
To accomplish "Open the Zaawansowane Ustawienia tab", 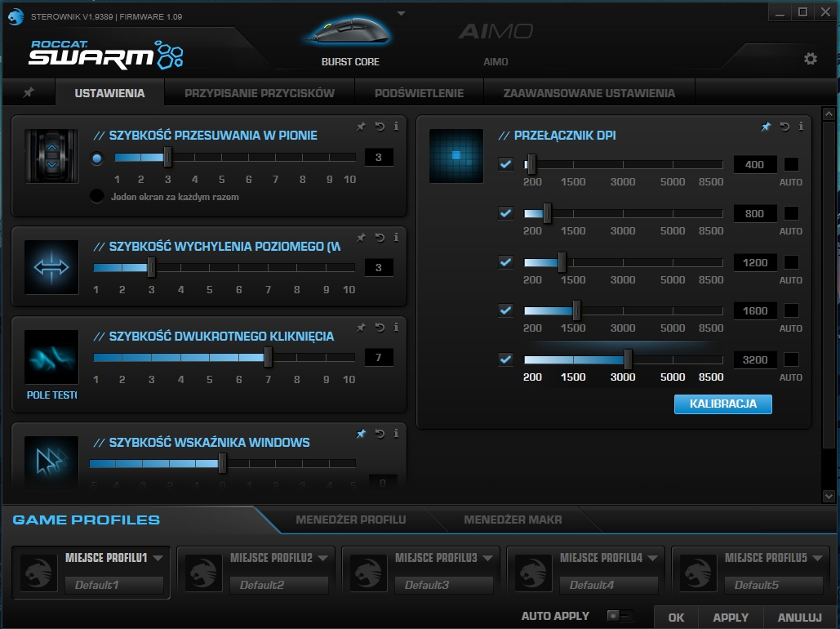I will pyautogui.click(x=589, y=93).
